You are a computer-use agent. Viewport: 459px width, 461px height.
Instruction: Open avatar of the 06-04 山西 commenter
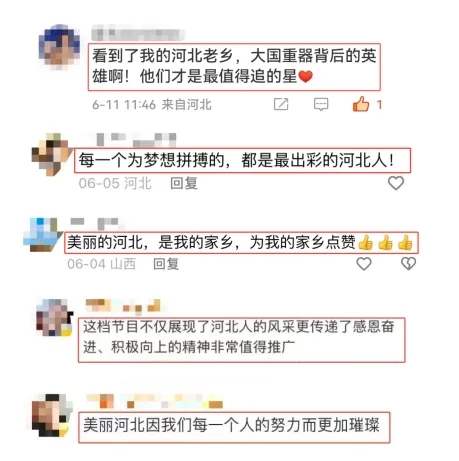point(42,234)
